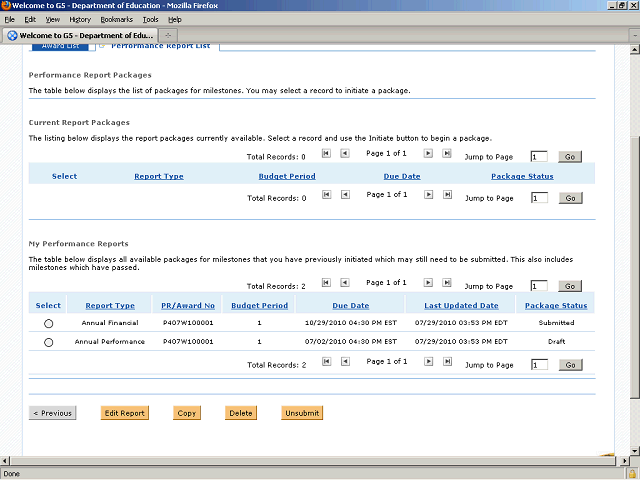Select the Annual Financial report radio button
This screenshot has width=640, height=480.
point(48,324)
